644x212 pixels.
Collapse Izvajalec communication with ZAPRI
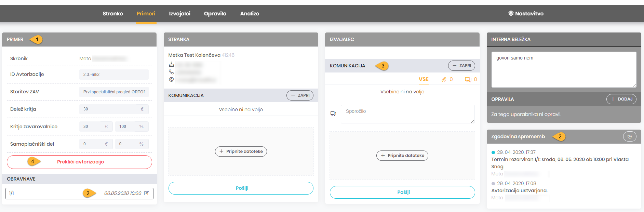tap(461, 66)
